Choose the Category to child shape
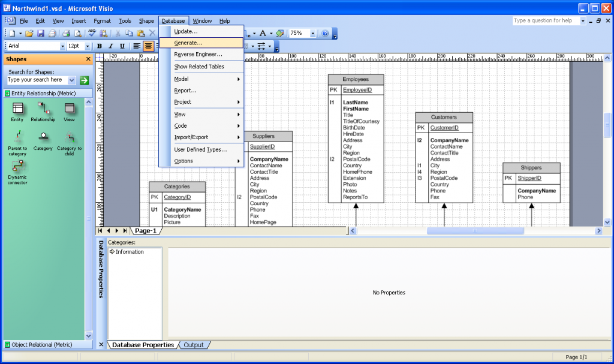The image size is (614, 364). click(x=70, y=143)
